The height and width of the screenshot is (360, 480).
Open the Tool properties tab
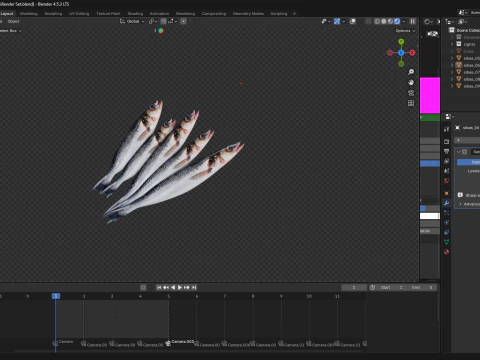click(x=447, y=129)
